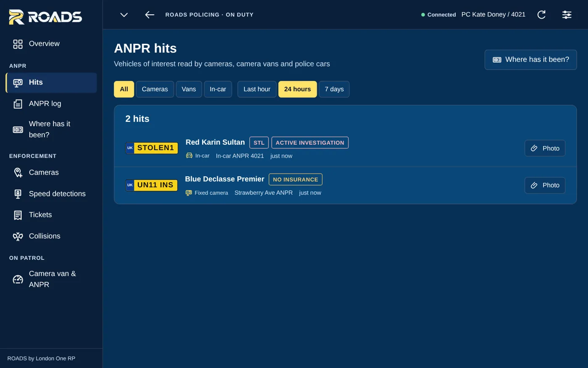The image size is (588, 368).
Task: Click 'ROADS by London One RP' footer text
Action: click(x=41, y=359)
